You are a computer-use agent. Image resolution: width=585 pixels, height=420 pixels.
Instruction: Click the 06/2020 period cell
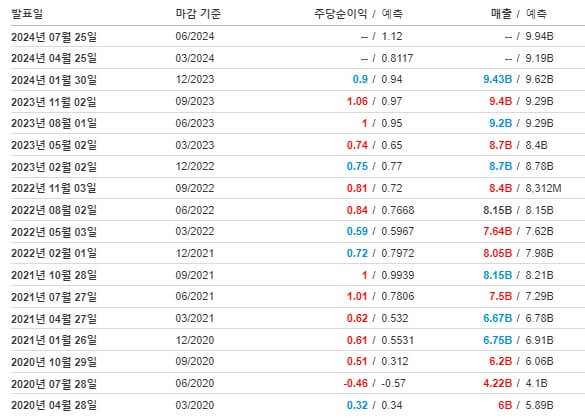point(195,383)
